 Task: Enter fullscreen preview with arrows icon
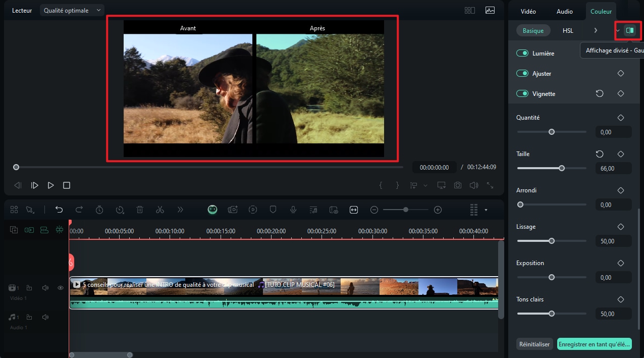pyautogui.click(x=490, y=185)
